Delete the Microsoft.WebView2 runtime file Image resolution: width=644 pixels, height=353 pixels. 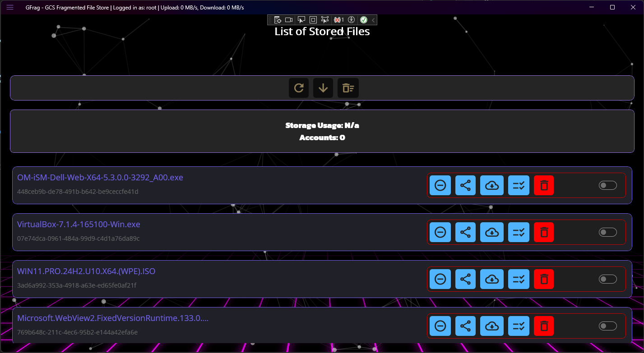[544, 326]
